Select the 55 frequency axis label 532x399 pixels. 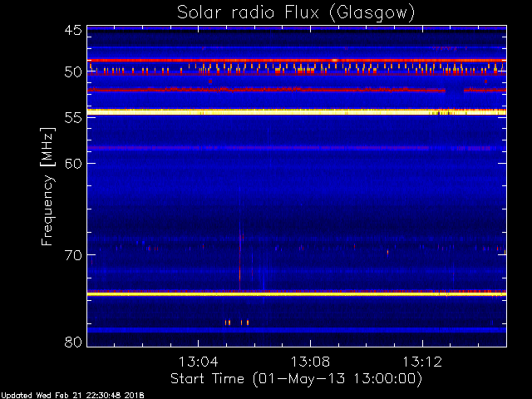(73, 118)
